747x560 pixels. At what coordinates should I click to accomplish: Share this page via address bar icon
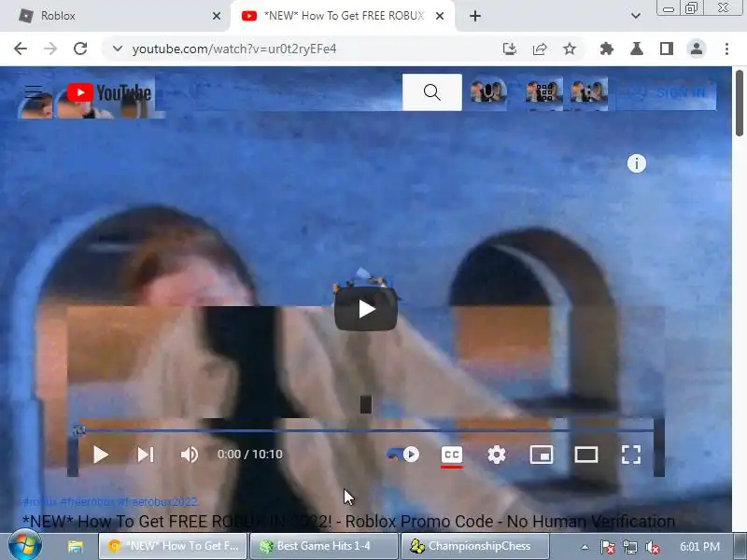[540, 49]
